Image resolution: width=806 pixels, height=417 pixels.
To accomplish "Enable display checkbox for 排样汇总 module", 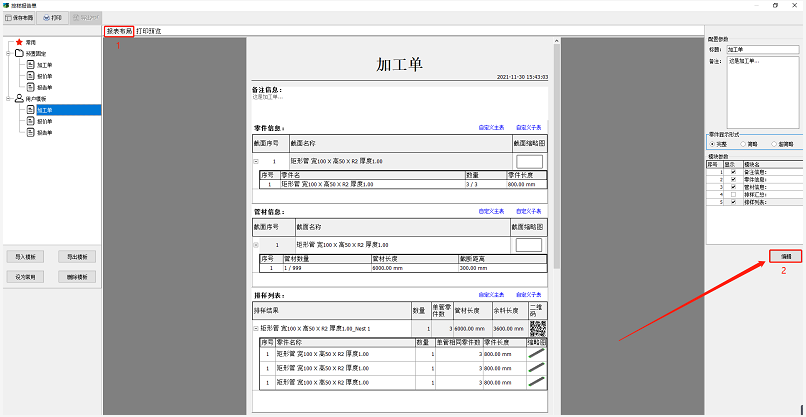I will [x=733, y=195].
